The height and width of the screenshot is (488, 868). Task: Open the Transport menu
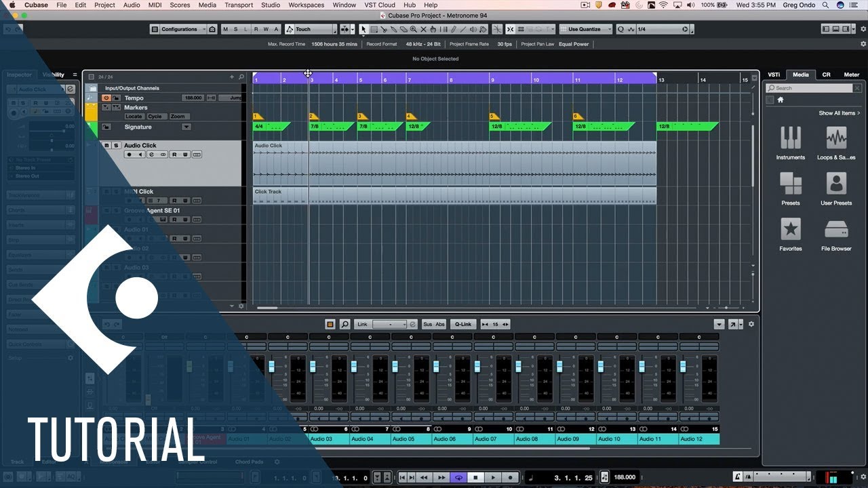(x=239, y=5)
